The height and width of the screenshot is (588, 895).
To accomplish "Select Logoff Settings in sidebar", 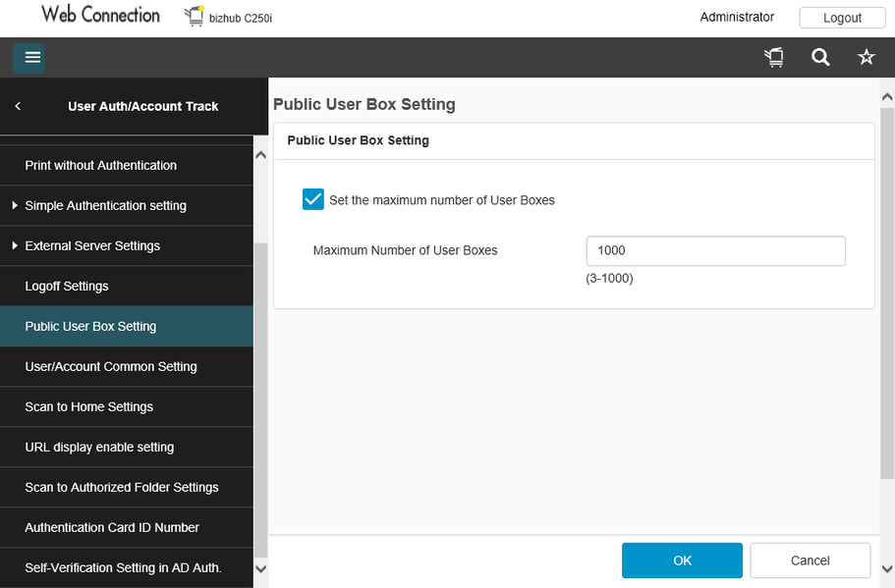I will click(x=67, y=287).
